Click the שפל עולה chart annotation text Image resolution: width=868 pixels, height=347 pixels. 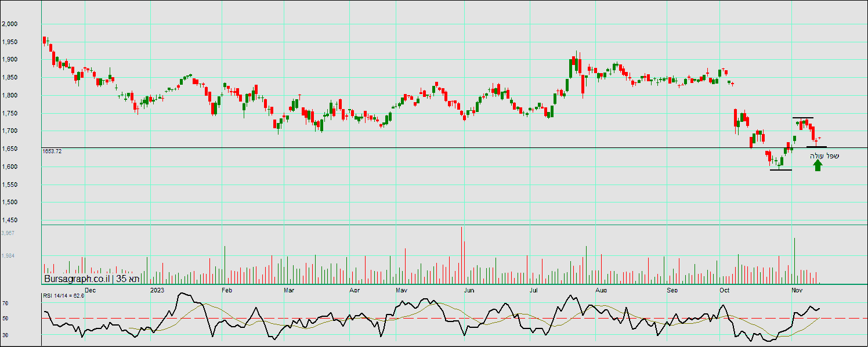[824, 156]
